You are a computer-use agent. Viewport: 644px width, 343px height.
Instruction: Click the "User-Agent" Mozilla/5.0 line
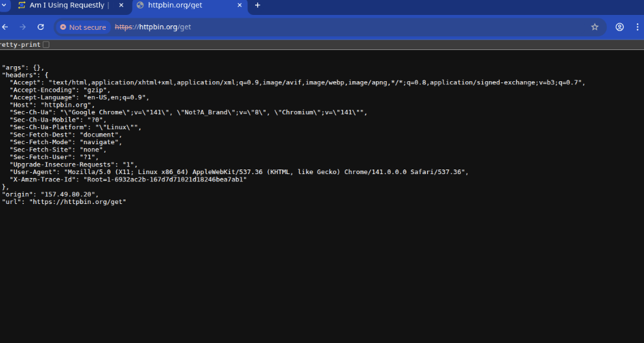click(x=239, y=172)
